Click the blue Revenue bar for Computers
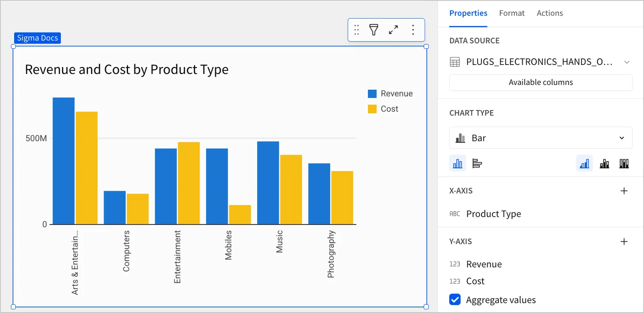This screenshot has width=644, height=313. 115,207
